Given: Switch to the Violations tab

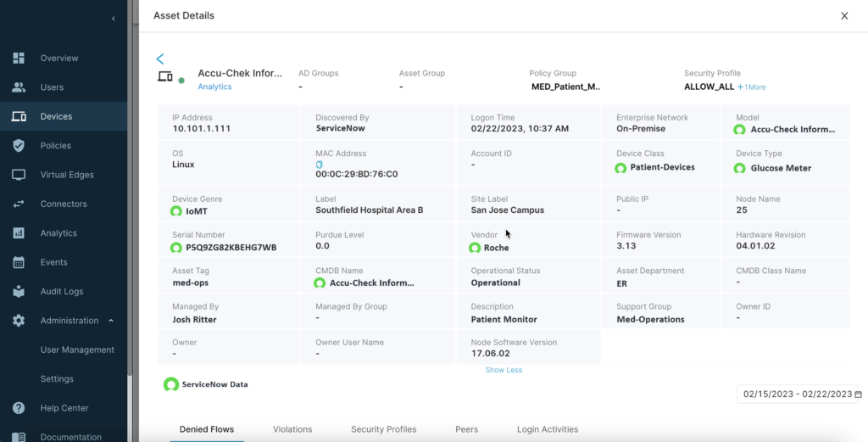Looking at the screenshot, I should (x=292, y=429).
